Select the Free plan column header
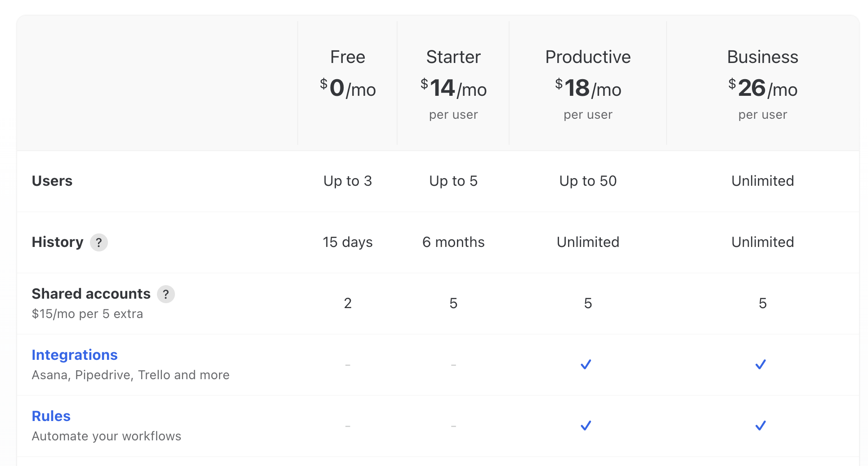The image size is (868, 466). pos(348,57)
